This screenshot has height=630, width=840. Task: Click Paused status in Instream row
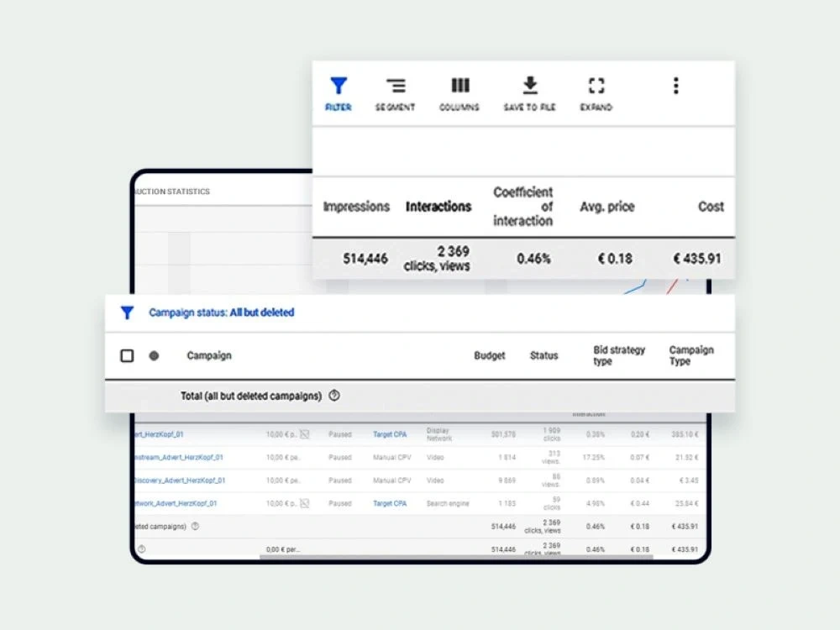[339, 457]
